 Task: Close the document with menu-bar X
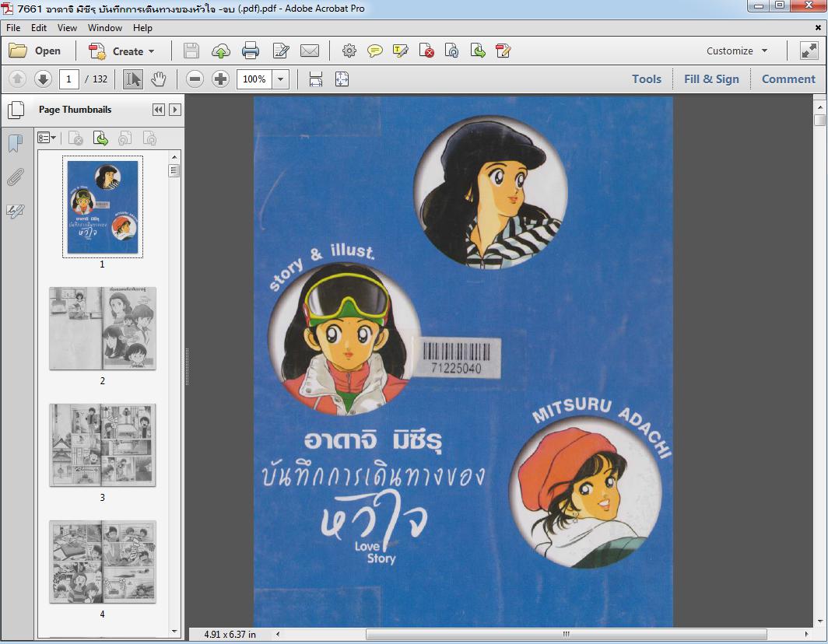click(819, 27)
